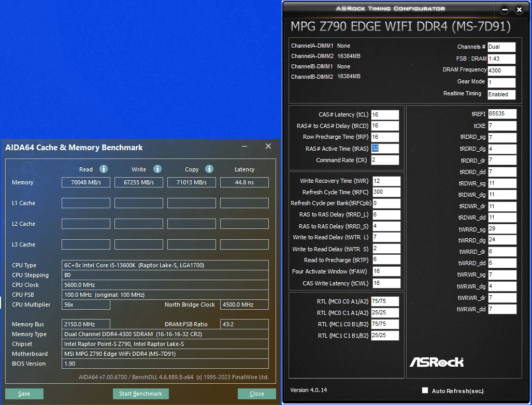Image resolution: width=532 pixels, height=405 pixels.
Task: Click the RTL (MC0 C0 A1/A2) field
Action: [385, 301]
